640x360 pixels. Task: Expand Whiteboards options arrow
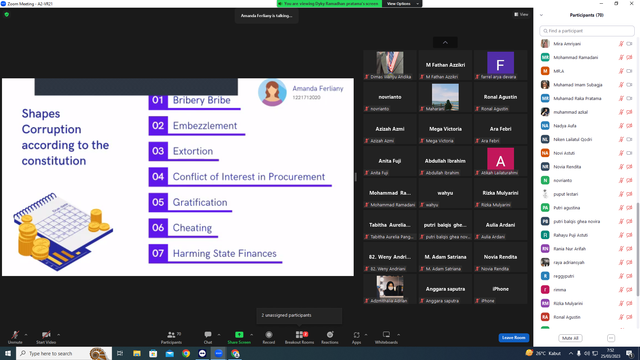[398, 335]
